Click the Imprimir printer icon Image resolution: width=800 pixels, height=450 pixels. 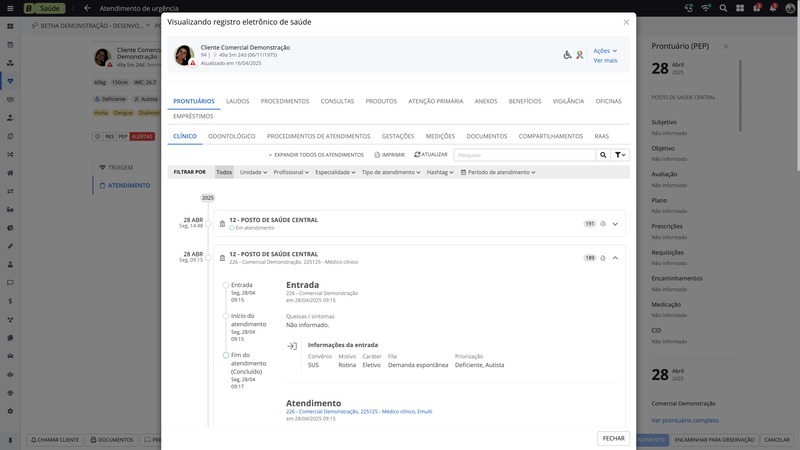tap(377, 155)
